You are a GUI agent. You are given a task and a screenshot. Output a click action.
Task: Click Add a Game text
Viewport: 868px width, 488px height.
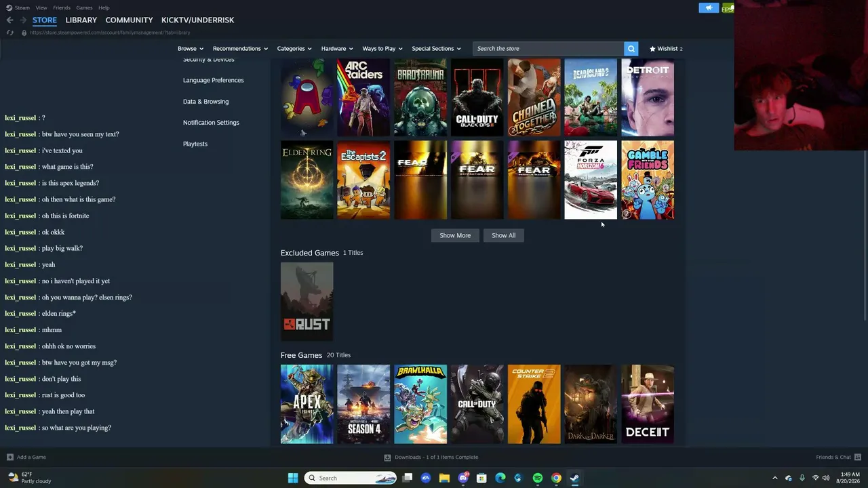point(31,457)
